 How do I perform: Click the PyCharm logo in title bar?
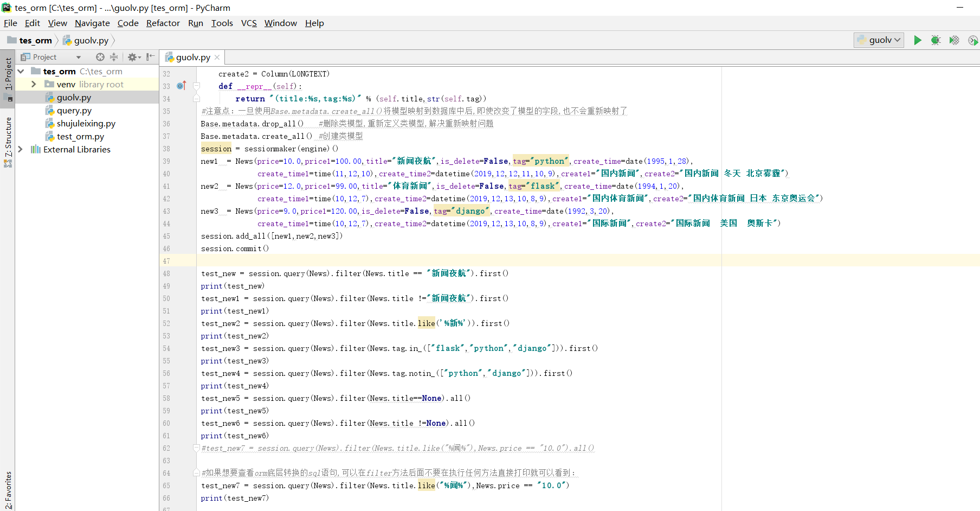pyautogui.click(x=7, y=8)
